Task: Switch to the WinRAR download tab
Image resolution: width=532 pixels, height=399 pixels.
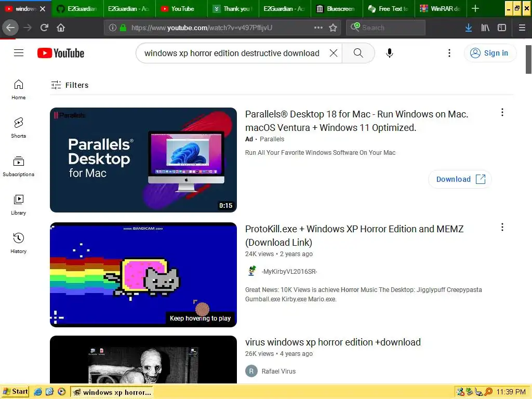Action: click(x=441, y=9)
